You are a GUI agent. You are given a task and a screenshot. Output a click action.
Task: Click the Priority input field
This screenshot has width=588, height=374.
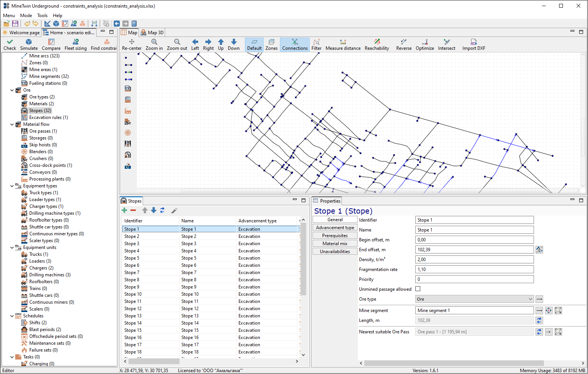tap(475, 279)
